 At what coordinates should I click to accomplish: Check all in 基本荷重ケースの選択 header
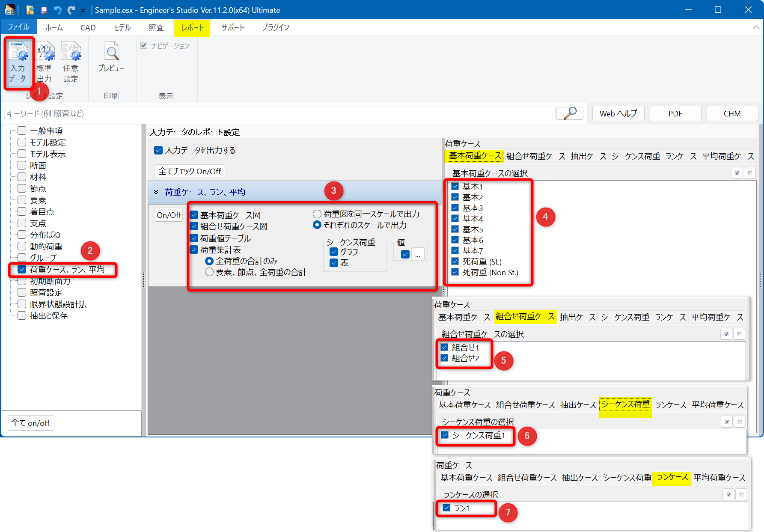click(737, 173)
